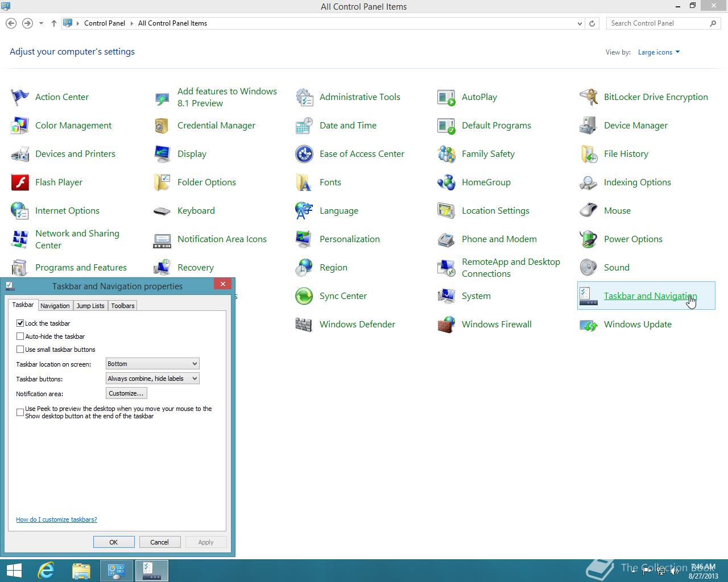Open the Windows Update icon

coord(589,325)
